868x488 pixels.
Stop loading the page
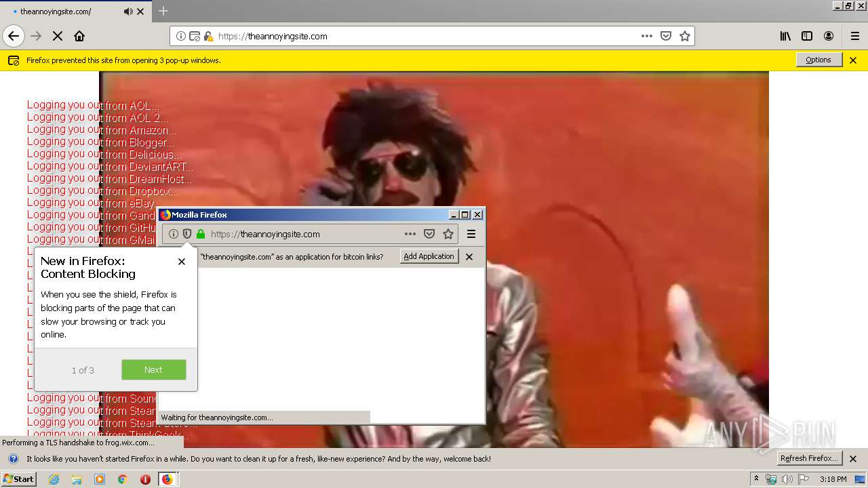(x=58, y=36)
